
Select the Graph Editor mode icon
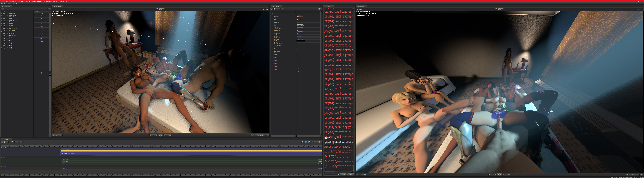7,142
